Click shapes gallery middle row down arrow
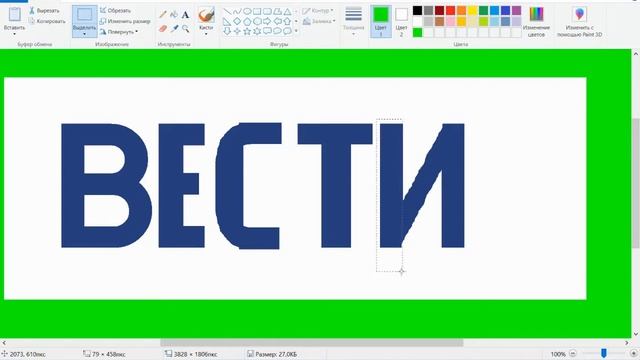The height and width of the screenshot is (360, 640). click(296, 21)
